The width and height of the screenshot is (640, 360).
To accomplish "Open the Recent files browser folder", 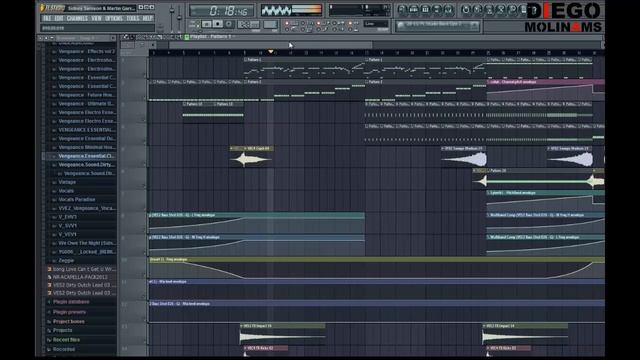I will tap(66, 340).
